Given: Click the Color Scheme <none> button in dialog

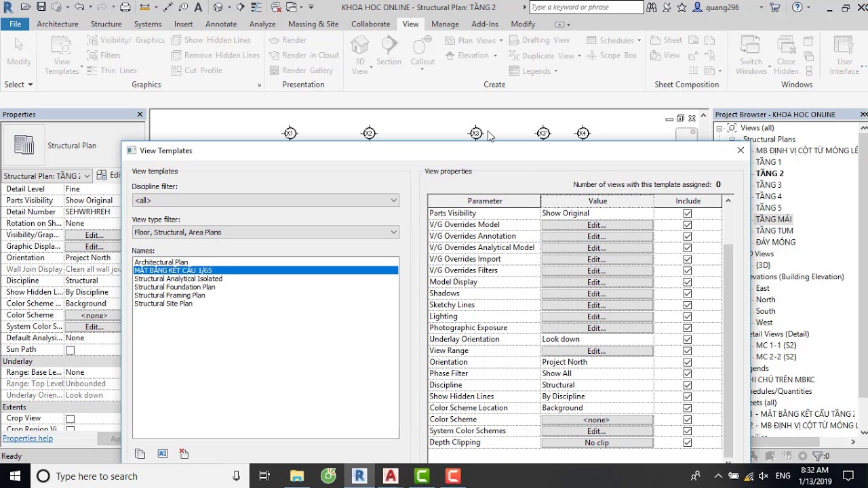Looking at the screenshot, I should point(597,420).
